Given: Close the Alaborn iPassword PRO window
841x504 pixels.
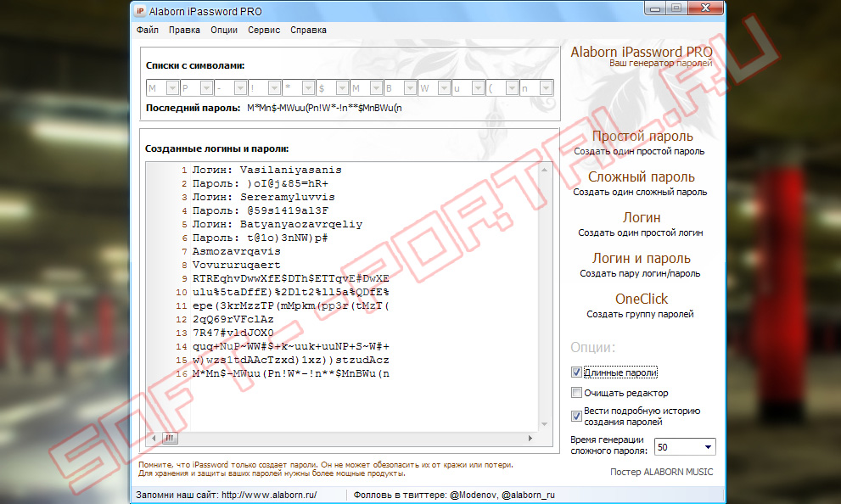Looking at the screenshot, I should [705, 8].
